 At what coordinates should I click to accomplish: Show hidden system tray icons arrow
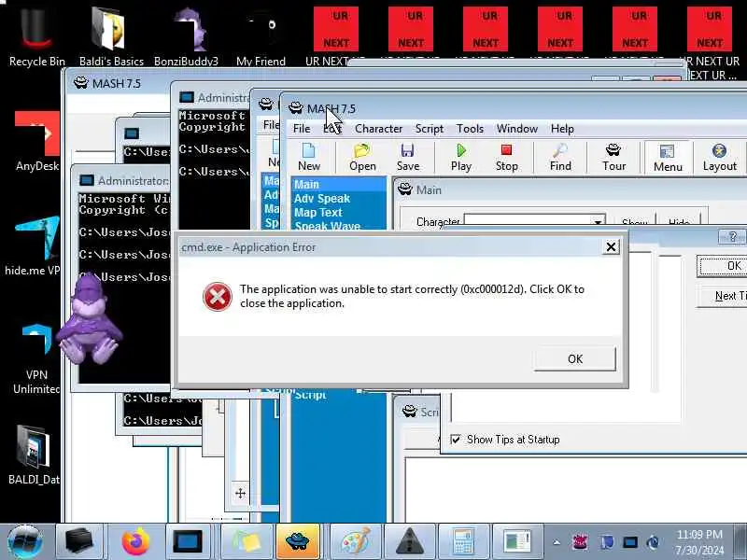click(x=556, y=542)
